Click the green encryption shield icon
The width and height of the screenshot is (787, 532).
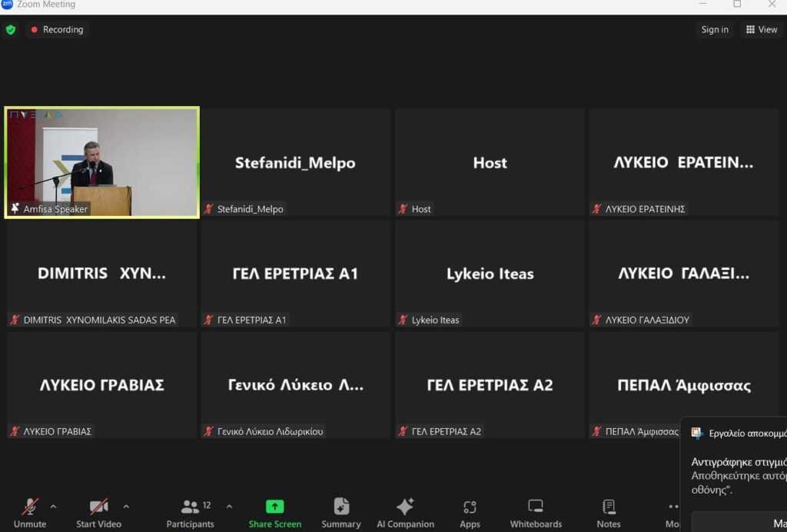(x=11, y=30)
